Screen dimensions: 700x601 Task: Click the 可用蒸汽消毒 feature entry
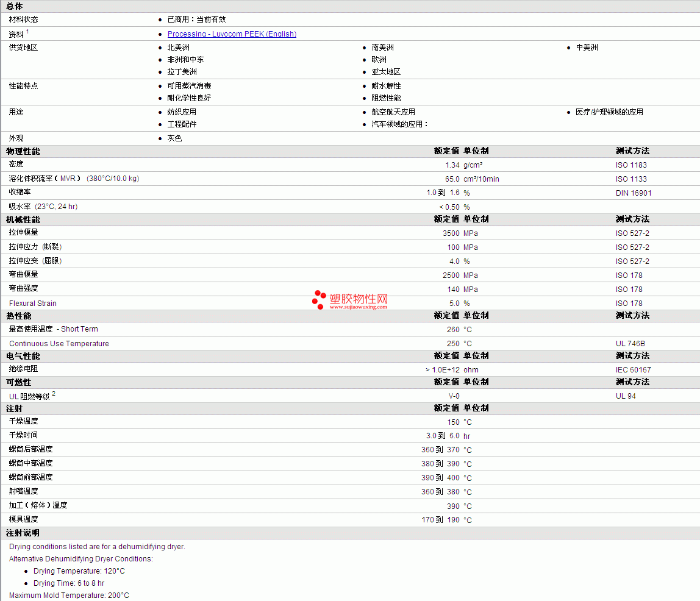click(189, 86)
